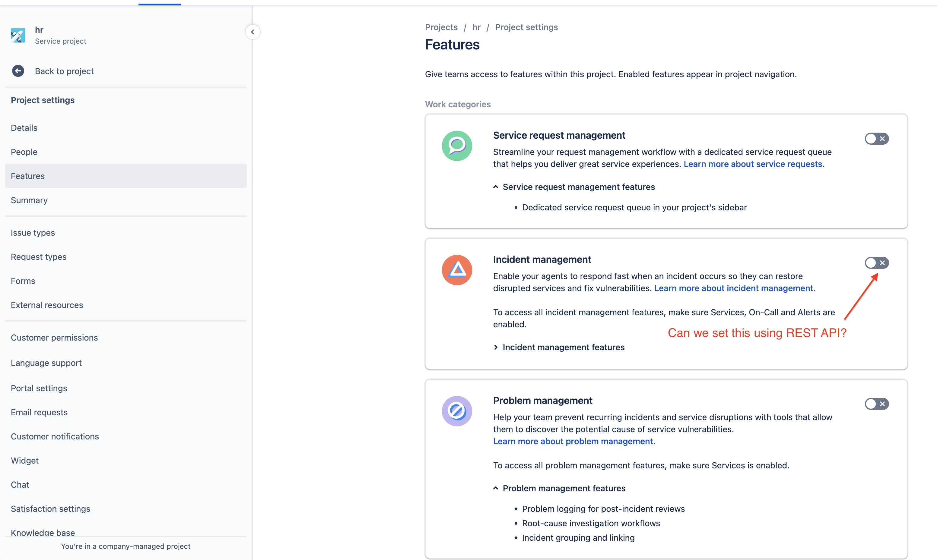The width and height of the screenshot is (937, 560).
Task: Open Customer permissions settings page
Action: point(54,338)
